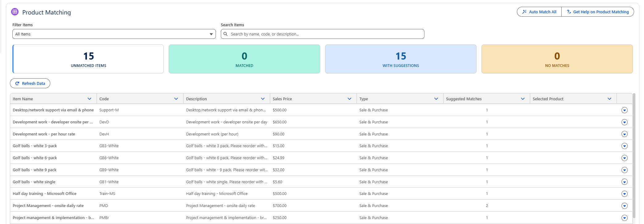Open row actions for Half day training
644x224 pixels.
point(625,194)
